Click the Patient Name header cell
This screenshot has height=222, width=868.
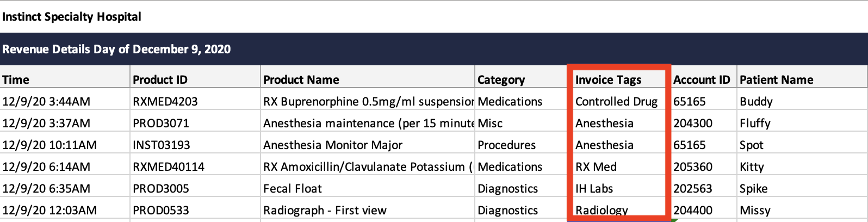802,79
